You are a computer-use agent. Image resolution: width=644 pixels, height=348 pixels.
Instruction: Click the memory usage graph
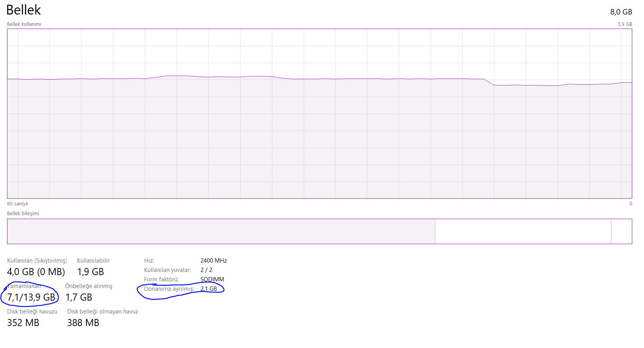click(319, 114)
